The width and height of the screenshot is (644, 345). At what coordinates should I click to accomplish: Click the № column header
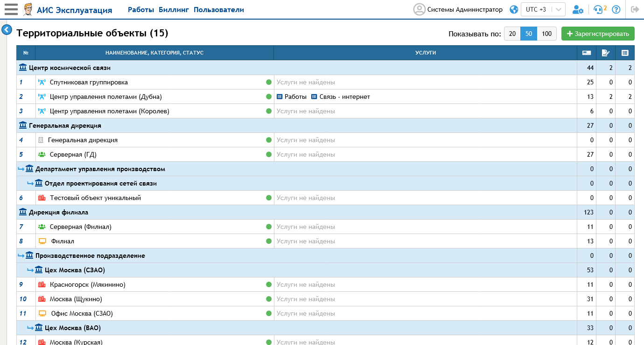(26, 53)
